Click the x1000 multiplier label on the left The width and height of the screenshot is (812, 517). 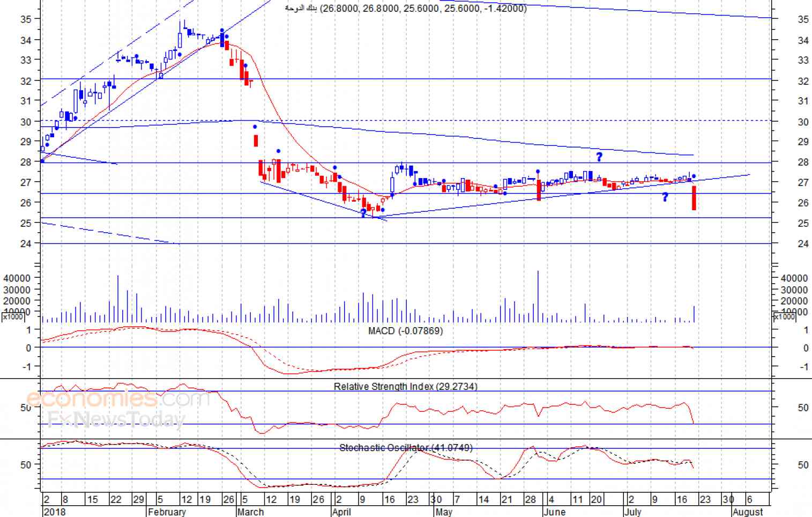coord(12,317)
